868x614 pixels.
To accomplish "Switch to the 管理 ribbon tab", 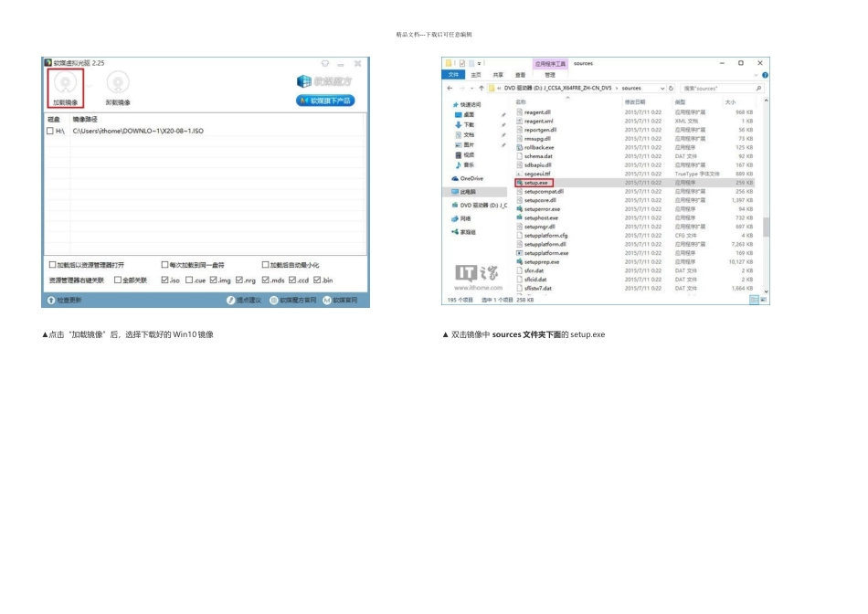I will tap(550, 75).
